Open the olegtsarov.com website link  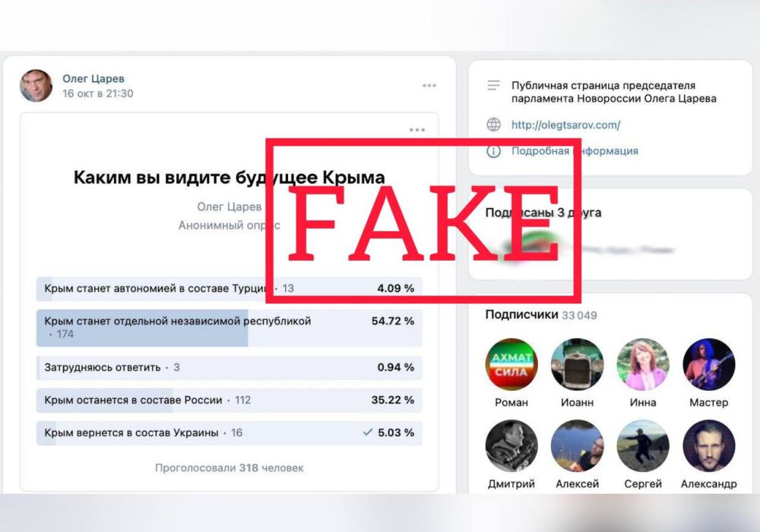[x=565, y=125]
